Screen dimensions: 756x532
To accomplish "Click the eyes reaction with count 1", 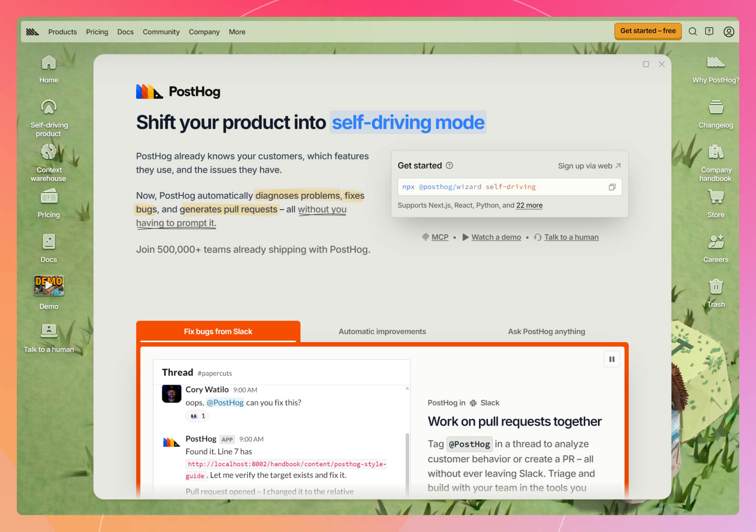I will click(198, 416).
